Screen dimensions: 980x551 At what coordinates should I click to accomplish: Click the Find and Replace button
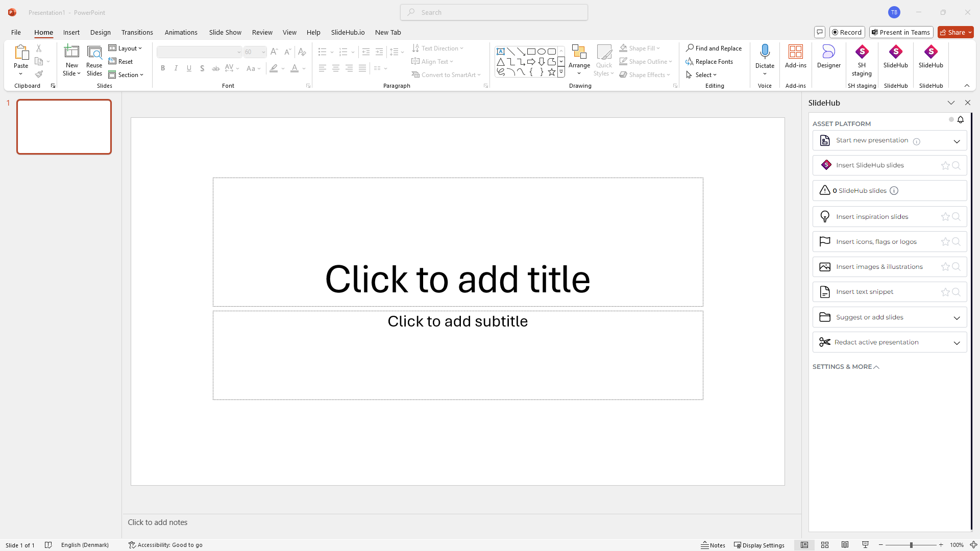(714, 48)
